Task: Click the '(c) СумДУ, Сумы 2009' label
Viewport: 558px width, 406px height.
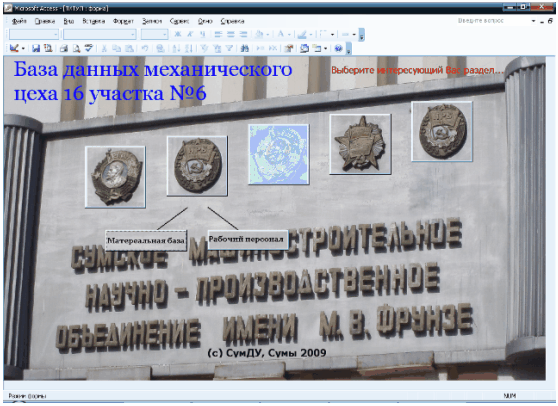Action: [x=267, y=353]
